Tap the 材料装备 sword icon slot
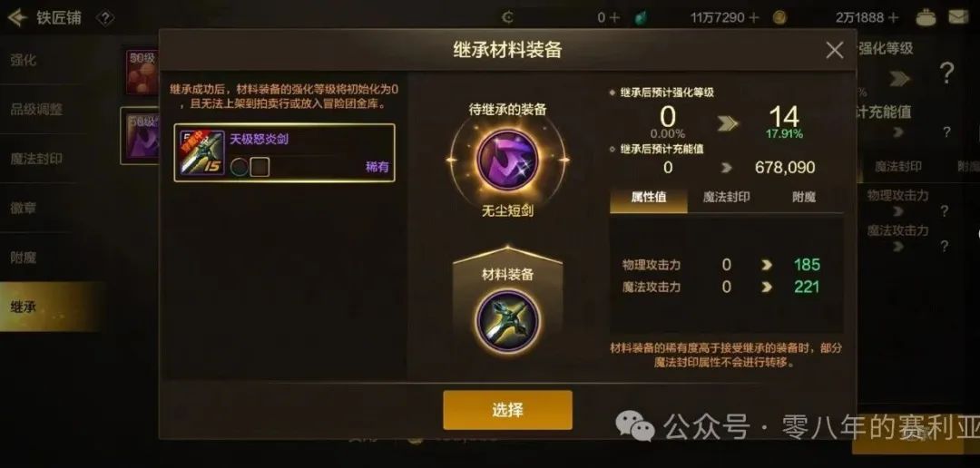The height and width of the screenshot is (468, 980). coord(507,320)
